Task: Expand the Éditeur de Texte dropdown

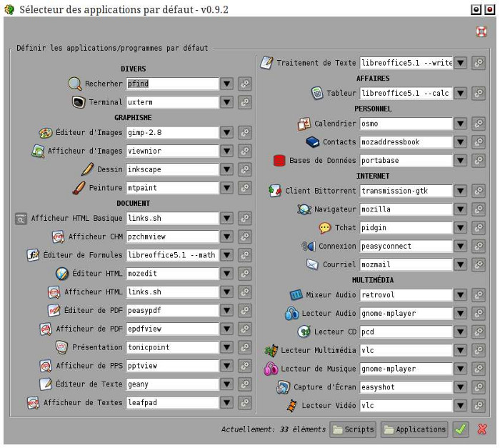Action: click(x=227, y=384)
